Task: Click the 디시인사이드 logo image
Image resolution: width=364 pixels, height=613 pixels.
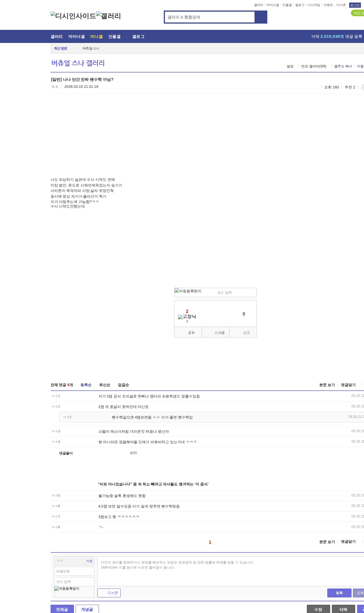Action: coord(73,16)
